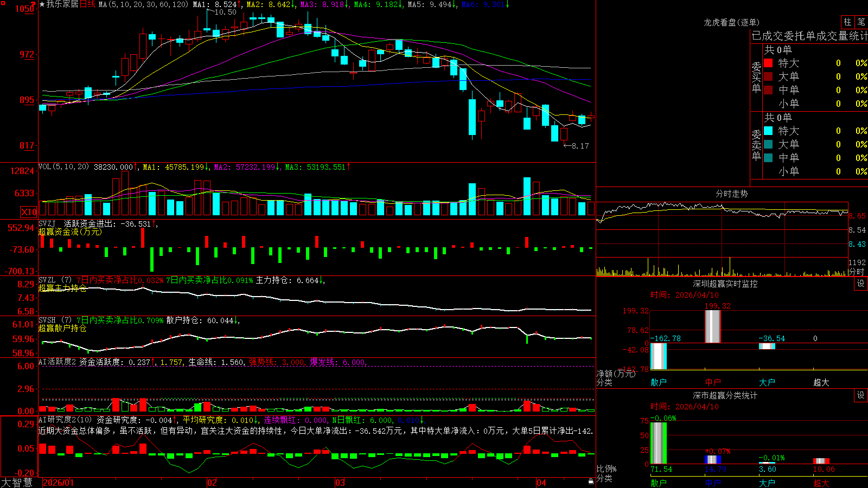This screenshot has height=488, width=868.
Task: Click the AI活跃度2 indicator title
Action: pyautogui.click(x=58, y=362)
